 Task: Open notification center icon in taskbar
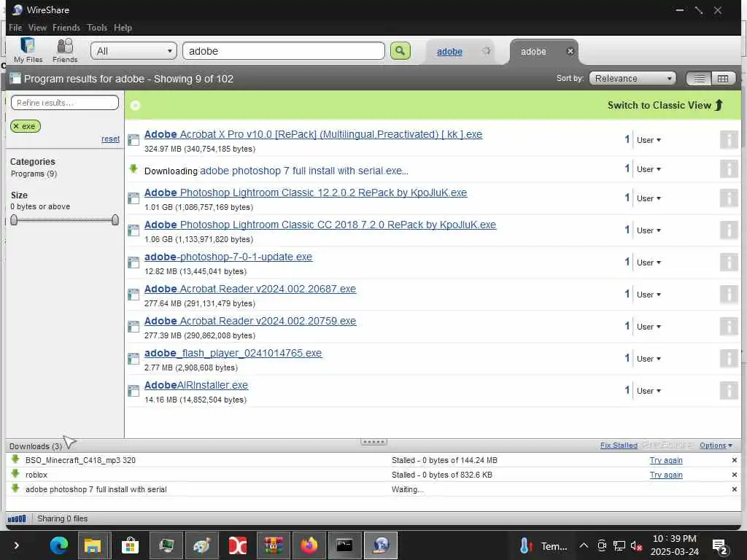tap(719, 546)
